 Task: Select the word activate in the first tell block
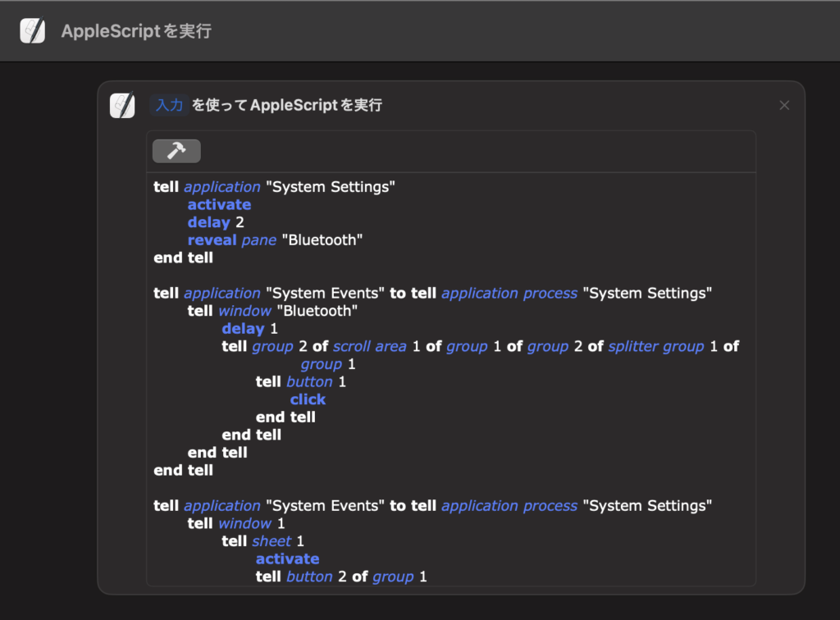click(x=219, y=204)
